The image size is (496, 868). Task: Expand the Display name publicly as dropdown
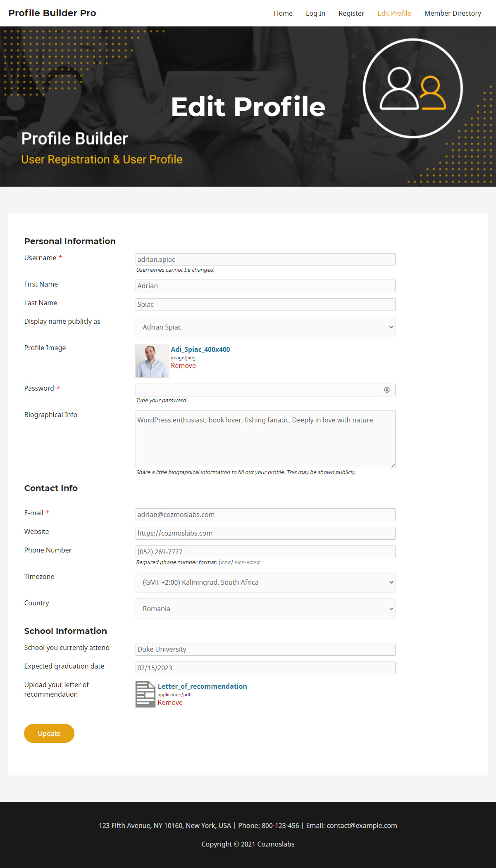(x=265, y=327)
